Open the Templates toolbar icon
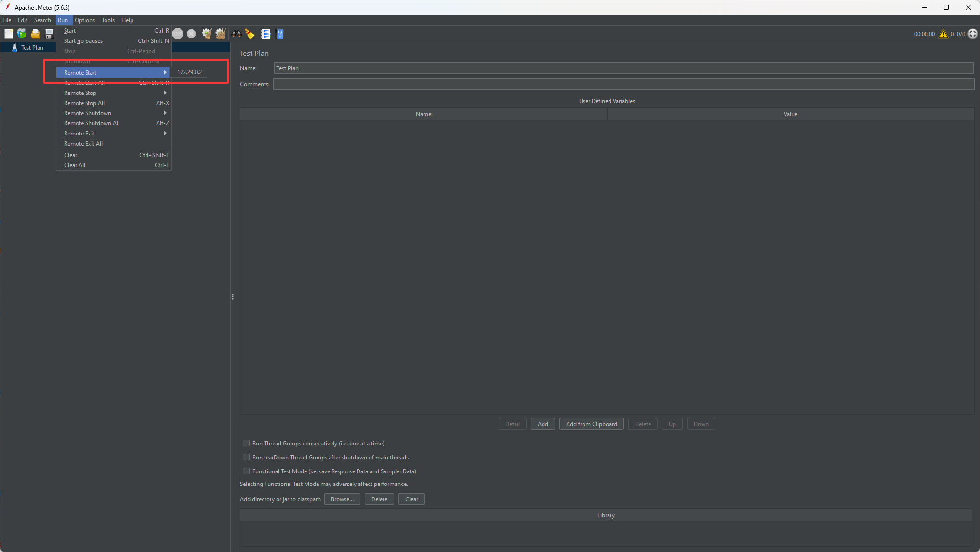This screenshot has height=552, width=980. point(22,34)
